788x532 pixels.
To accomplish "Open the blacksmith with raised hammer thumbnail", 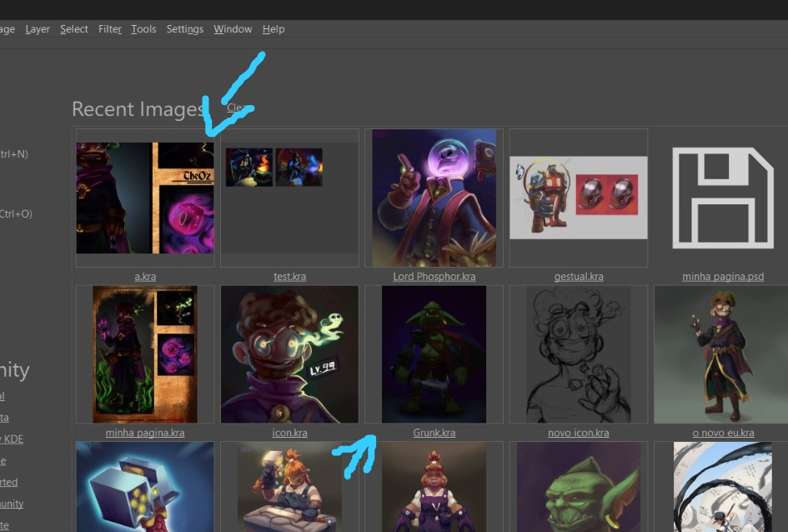I will click(x=289, y=487).
